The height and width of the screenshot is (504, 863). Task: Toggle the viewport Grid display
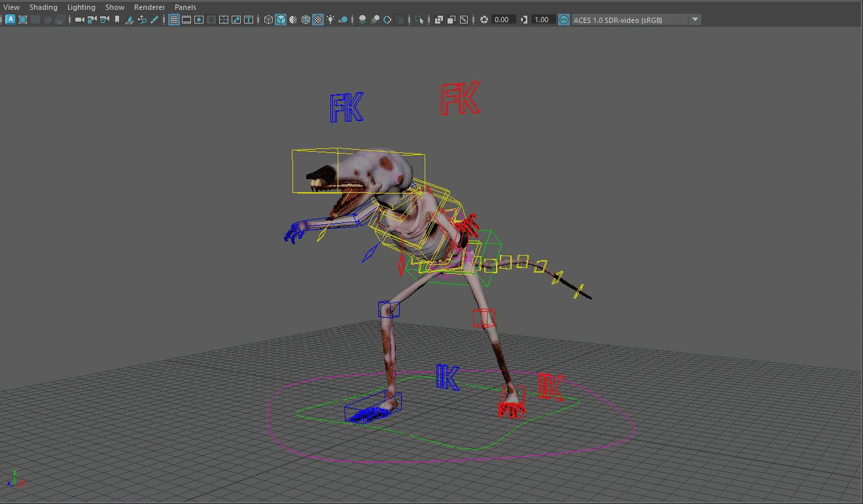[x=174, y=20]
